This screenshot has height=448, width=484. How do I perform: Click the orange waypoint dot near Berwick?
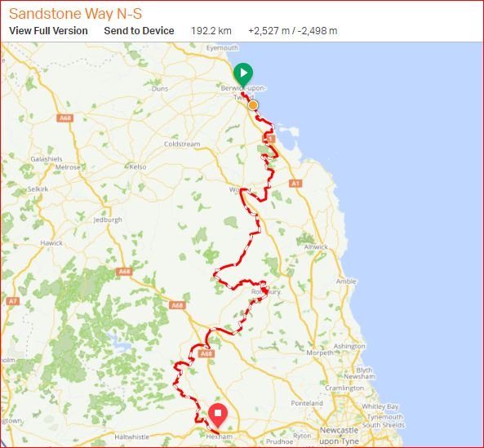coord(253,105)
